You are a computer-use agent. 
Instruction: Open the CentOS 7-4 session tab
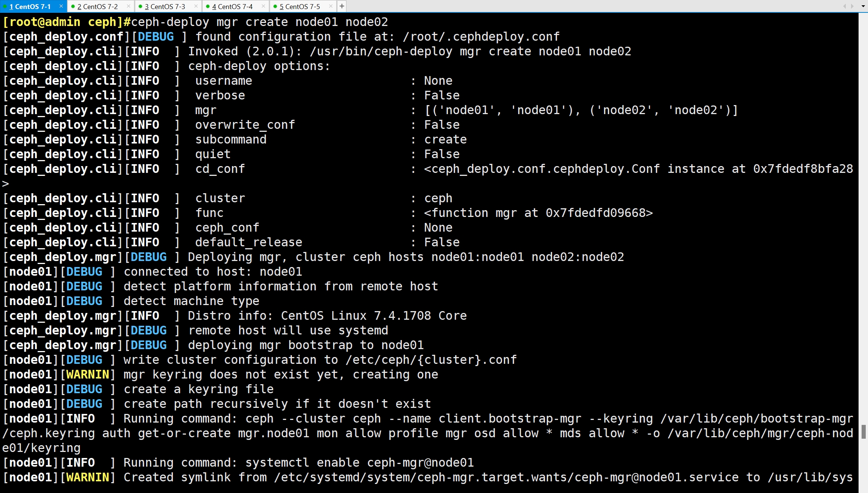click(232, 6)
